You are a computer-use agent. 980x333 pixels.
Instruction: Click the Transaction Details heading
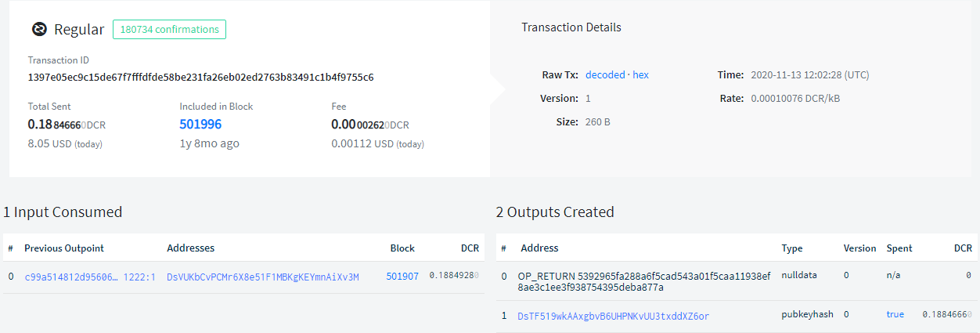point(571,27)
